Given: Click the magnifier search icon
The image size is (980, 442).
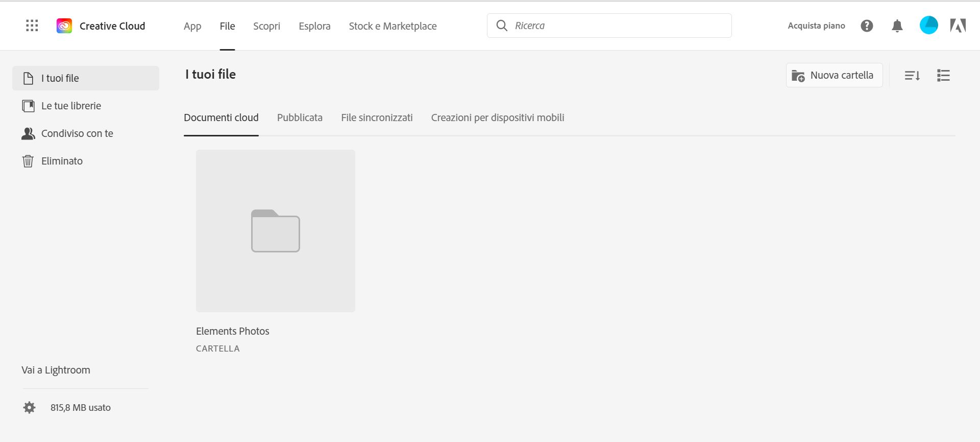Looking at the screenshot, I should (x=502, y=26).
